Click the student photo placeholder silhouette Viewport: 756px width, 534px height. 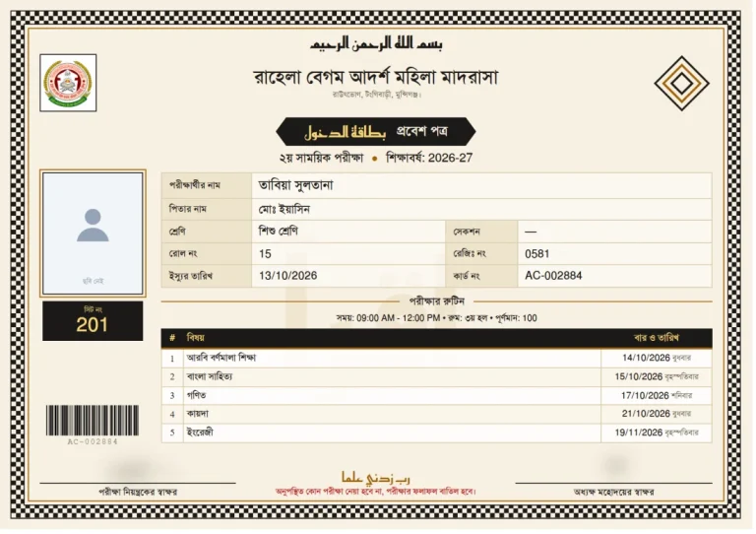coord(93,226)
